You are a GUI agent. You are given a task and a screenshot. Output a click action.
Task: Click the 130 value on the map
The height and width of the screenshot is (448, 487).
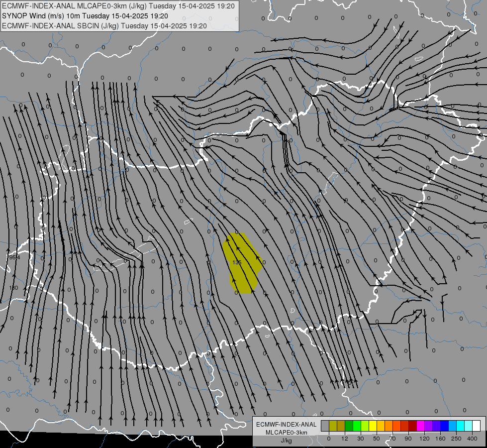tap(13, 288)
